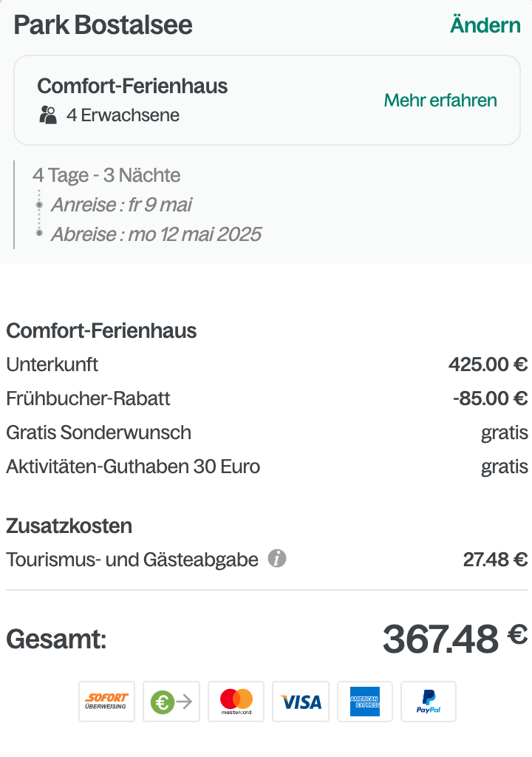
Task: Select the Frühbucher-Rabatt line item
Action: click(x=267, y=398)
